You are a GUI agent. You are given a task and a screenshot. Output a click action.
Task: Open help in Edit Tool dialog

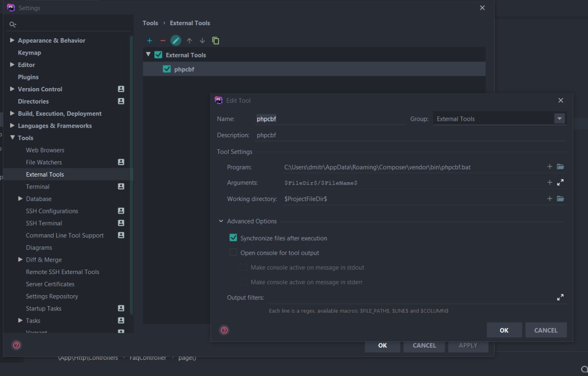coord(224,330)
